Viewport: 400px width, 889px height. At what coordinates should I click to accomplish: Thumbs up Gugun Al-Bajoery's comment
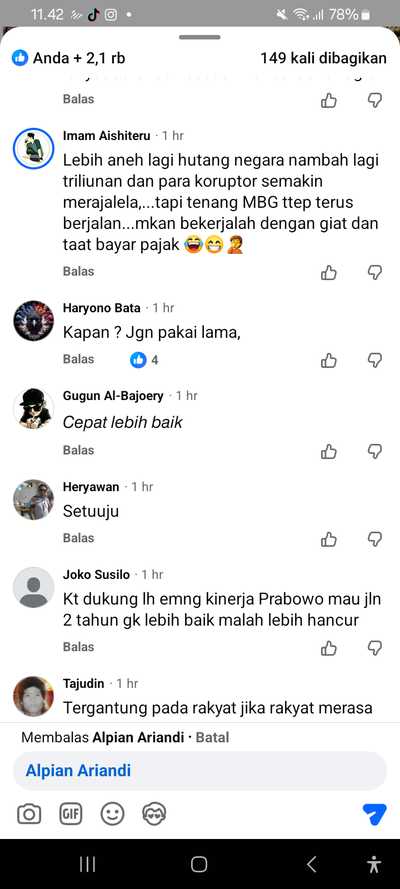(x=329, y=451)
